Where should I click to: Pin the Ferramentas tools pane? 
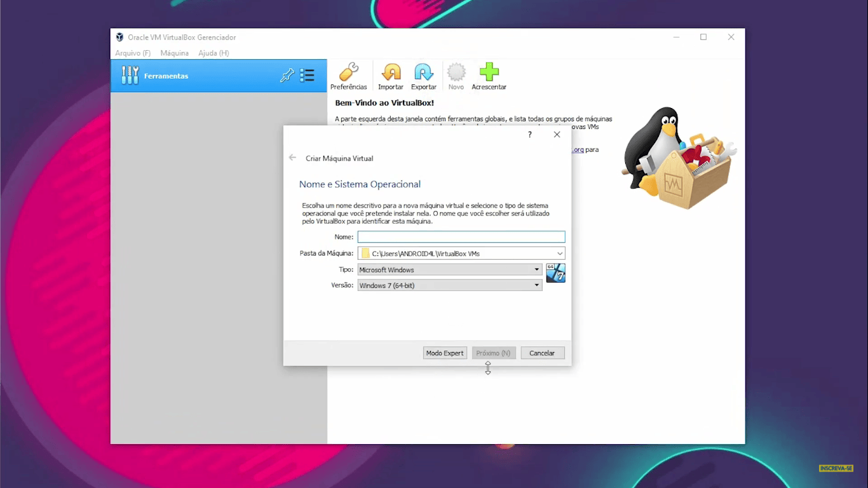[287, 76]
